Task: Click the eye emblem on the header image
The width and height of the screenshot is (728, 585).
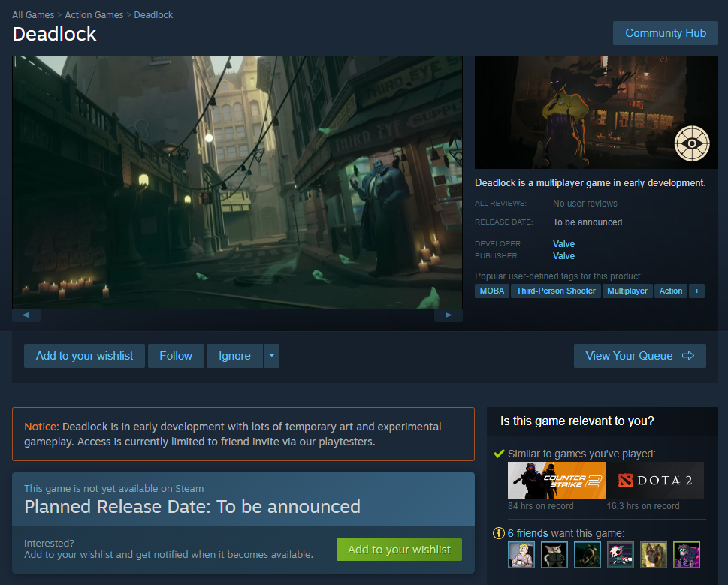Action: point(692,143)
